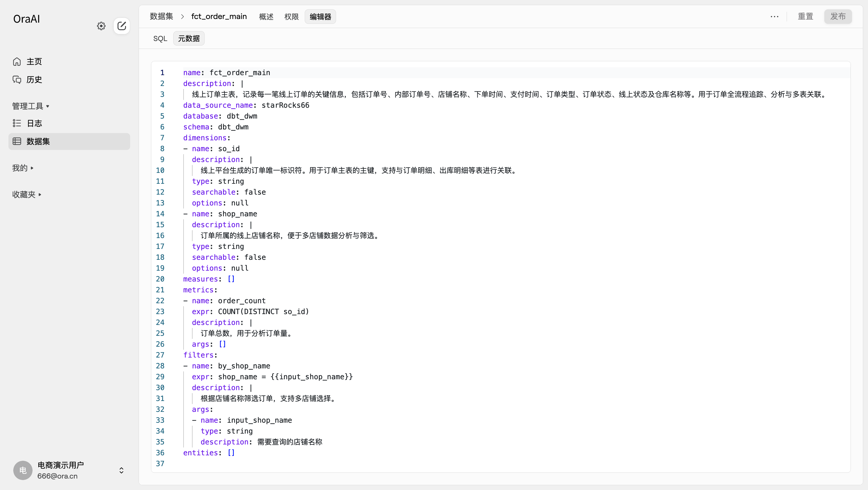Click the settings gear icon

coord(101,26)
